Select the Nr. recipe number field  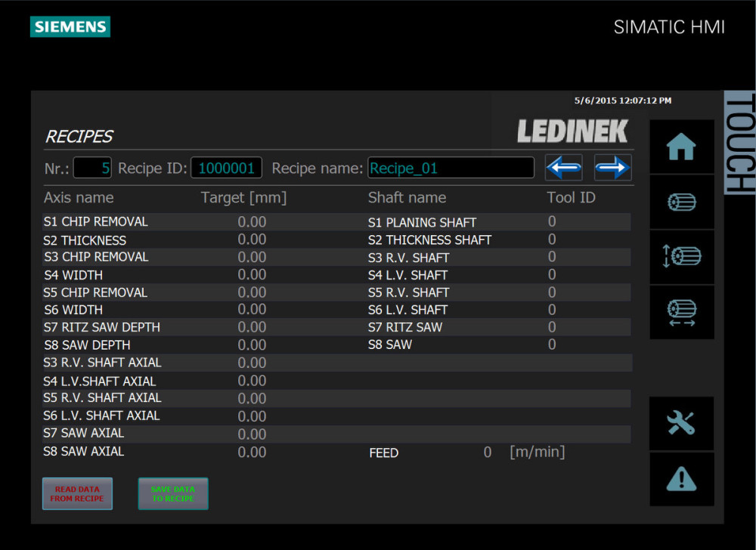(92, 168)
